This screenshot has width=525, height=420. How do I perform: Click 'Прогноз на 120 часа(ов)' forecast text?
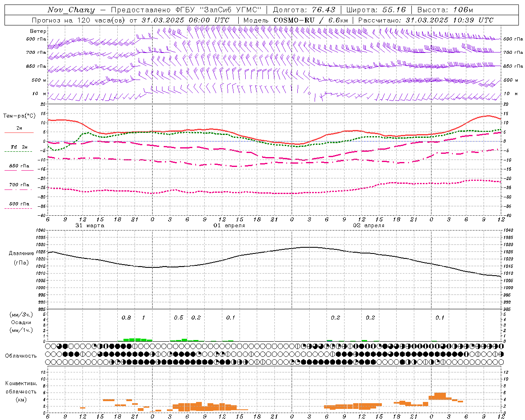point(79,20)
